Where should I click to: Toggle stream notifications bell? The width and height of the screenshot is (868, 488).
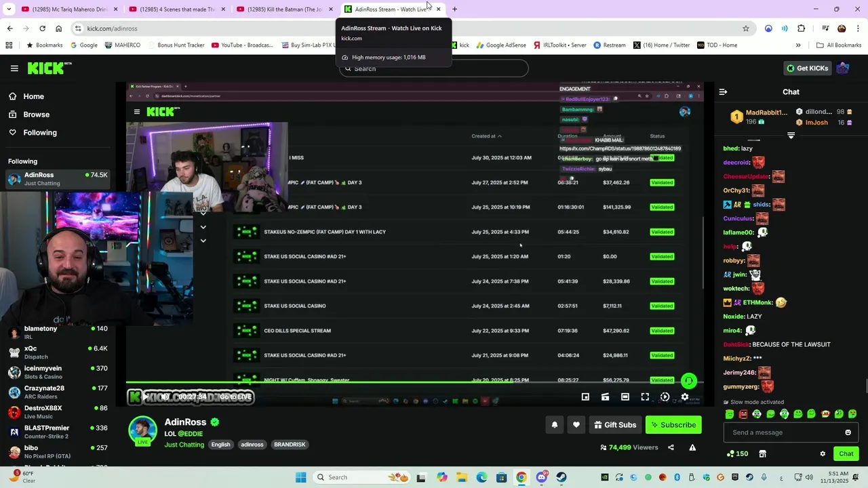(x=554, y=425)
